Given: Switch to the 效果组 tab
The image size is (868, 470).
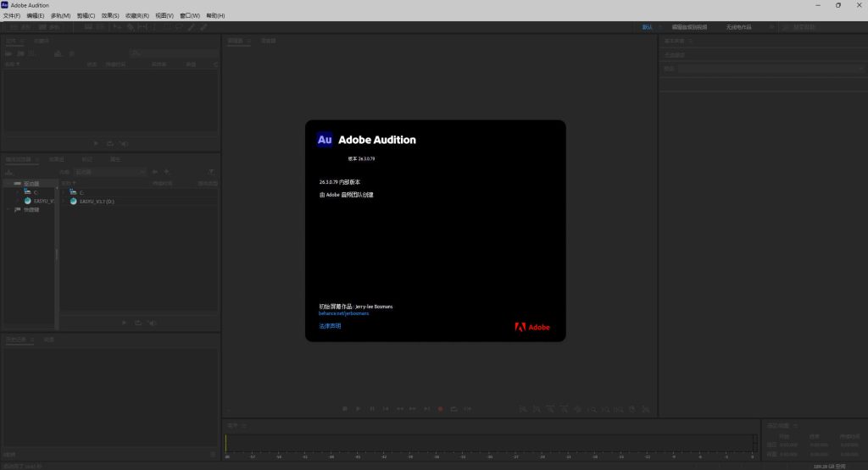Looking at the screenshot, I should click(57, 159).
